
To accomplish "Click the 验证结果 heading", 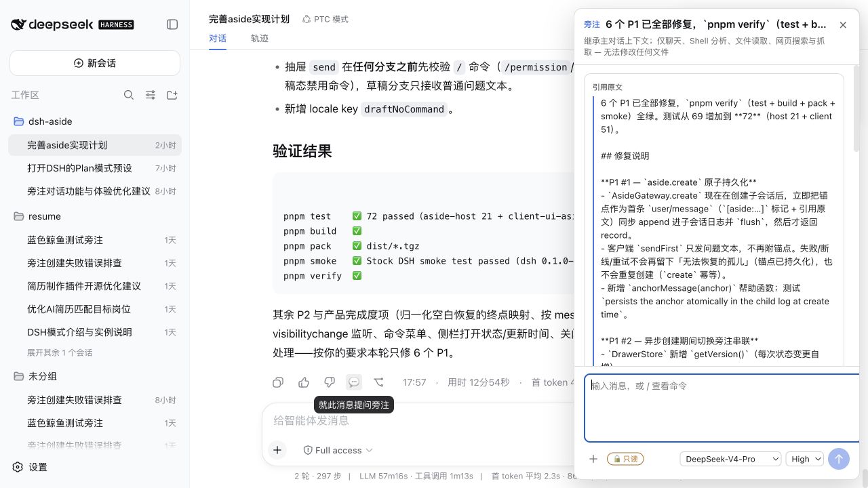I will point(302,150).
